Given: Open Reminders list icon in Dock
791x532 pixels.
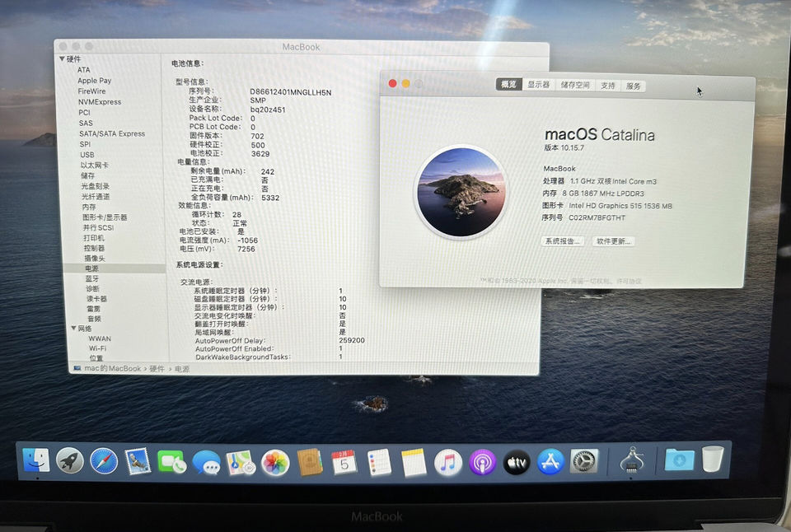Looking at the screenshot, I should [x=379, y=462].
